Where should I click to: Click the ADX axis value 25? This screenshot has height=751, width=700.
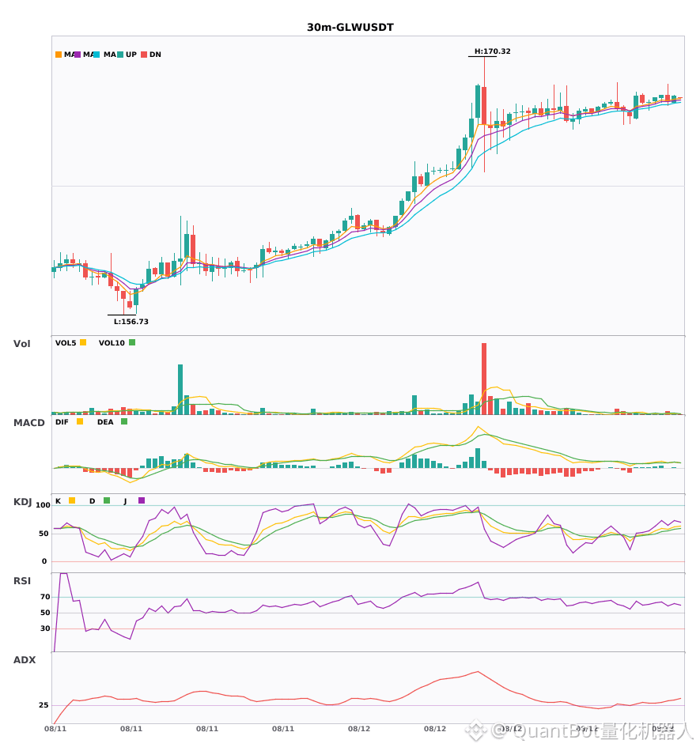pos(44,705)
